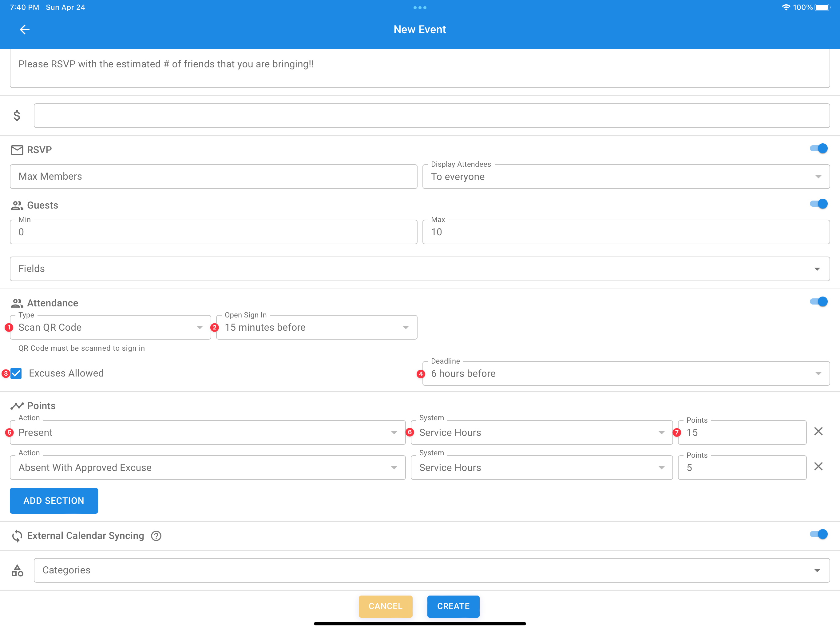Screen dimensions: 840x630
Task: Tap the RSVP section label
Action: [39, 150]
